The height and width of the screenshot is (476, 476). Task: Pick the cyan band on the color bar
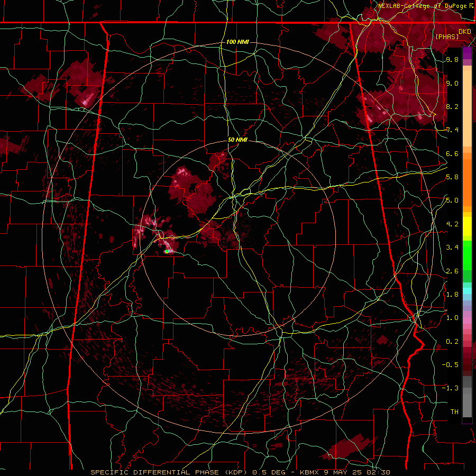click(467, 291)
